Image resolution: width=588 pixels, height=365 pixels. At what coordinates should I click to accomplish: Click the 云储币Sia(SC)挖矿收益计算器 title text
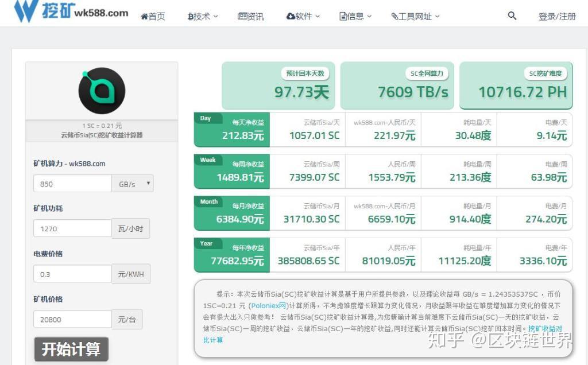102,135
